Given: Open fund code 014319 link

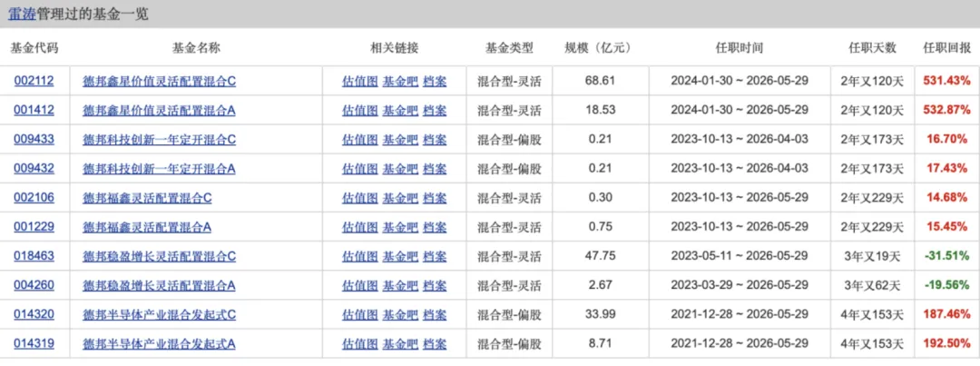Looking at the screenshot, I should point(34,343).
